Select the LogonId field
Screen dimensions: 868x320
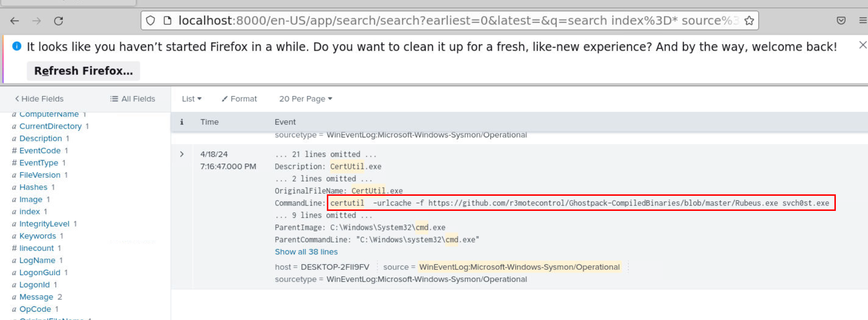click(x=35, y=284)
